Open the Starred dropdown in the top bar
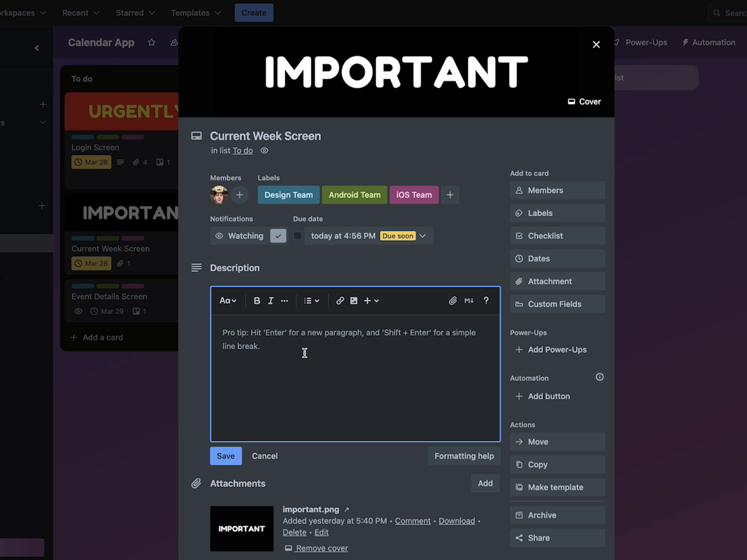747x560 pixels. click(x=135, y=13)
